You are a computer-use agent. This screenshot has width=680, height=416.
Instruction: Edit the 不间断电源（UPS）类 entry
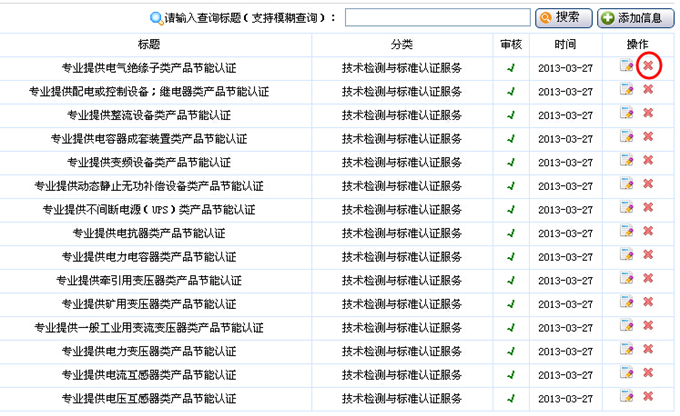pos(627,208)
